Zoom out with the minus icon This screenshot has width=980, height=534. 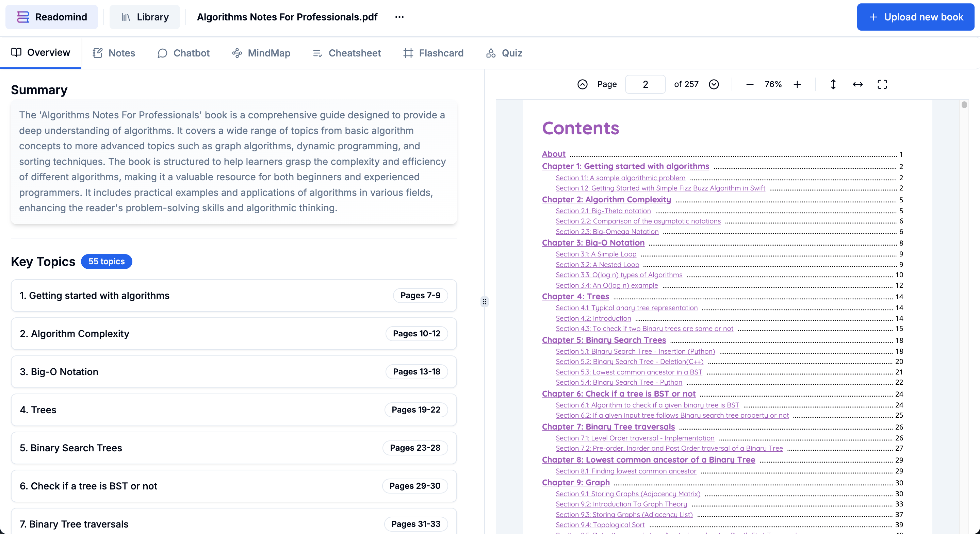[749, 84]
